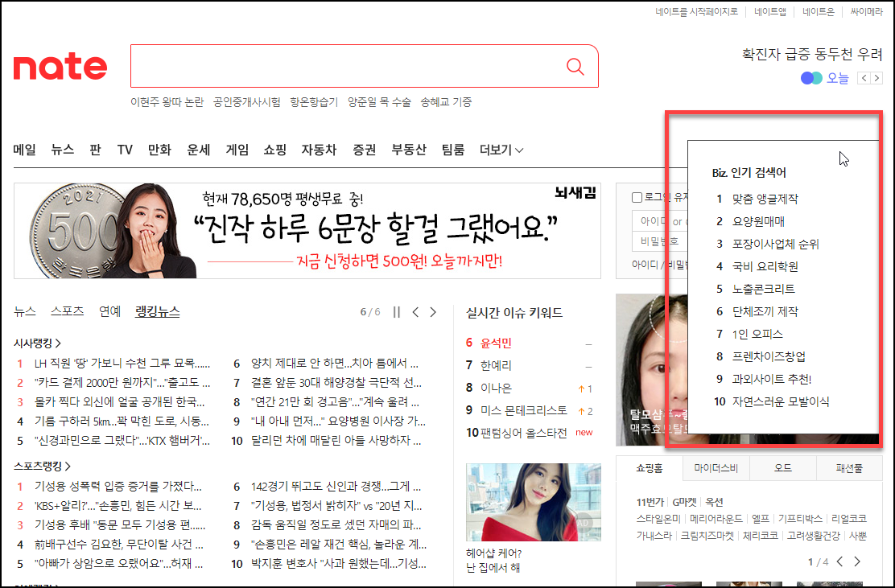The height and width of the screenshot is (588, 895).
Task: Select the 오드 tab
Action: (782, 468)
